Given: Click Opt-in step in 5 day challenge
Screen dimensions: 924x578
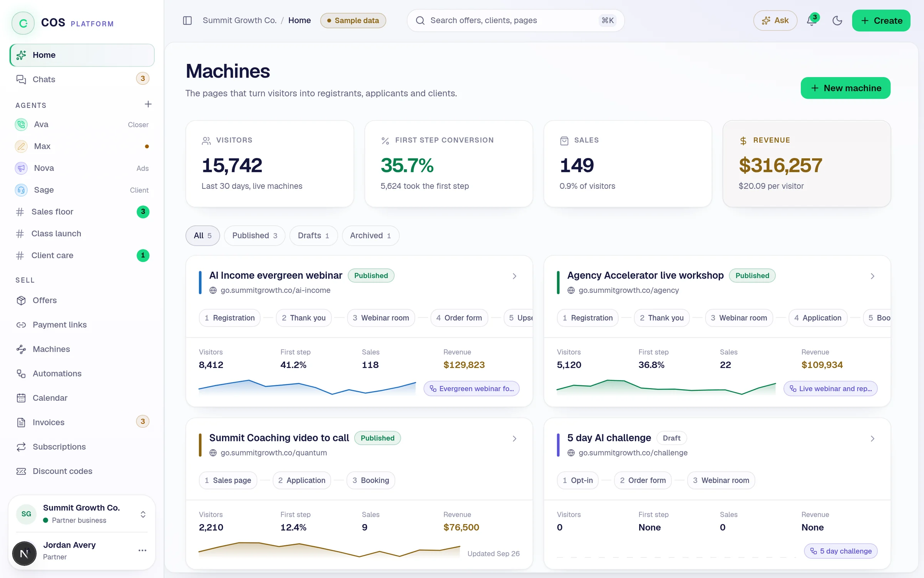Looking at the screenshot, I should [x=577, y=481].
